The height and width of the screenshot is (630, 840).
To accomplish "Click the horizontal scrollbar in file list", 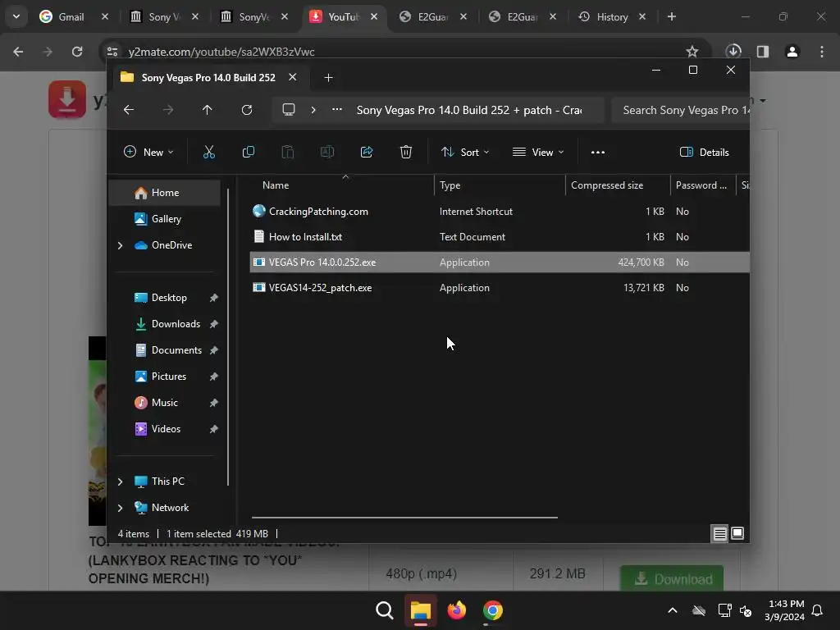I will click(x=404, y=518).
